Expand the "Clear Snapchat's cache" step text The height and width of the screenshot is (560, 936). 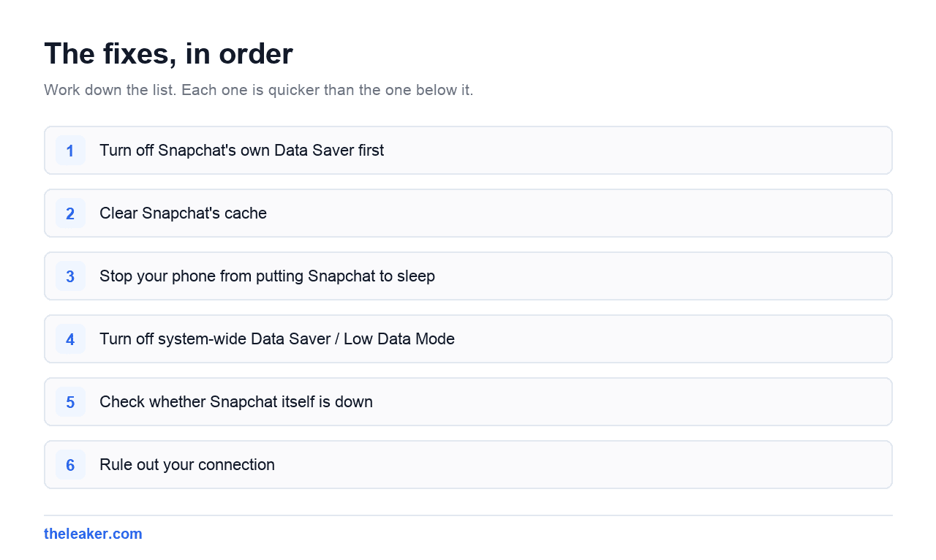pyautogui.click(x=183, y=213)
